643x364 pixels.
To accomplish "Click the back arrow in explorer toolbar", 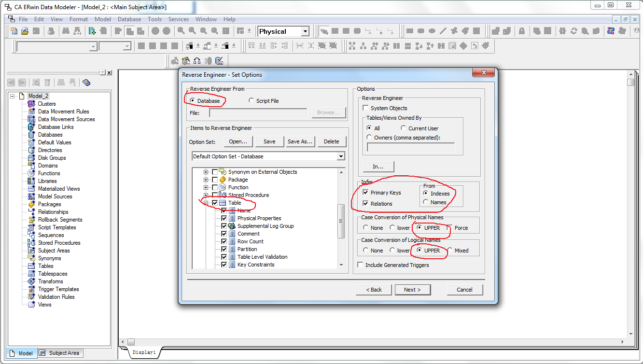I will [11, 83].
